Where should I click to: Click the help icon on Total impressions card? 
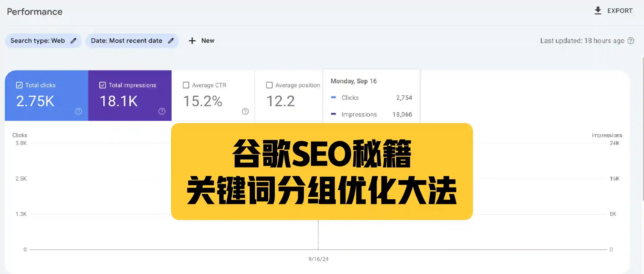point(162,111)
